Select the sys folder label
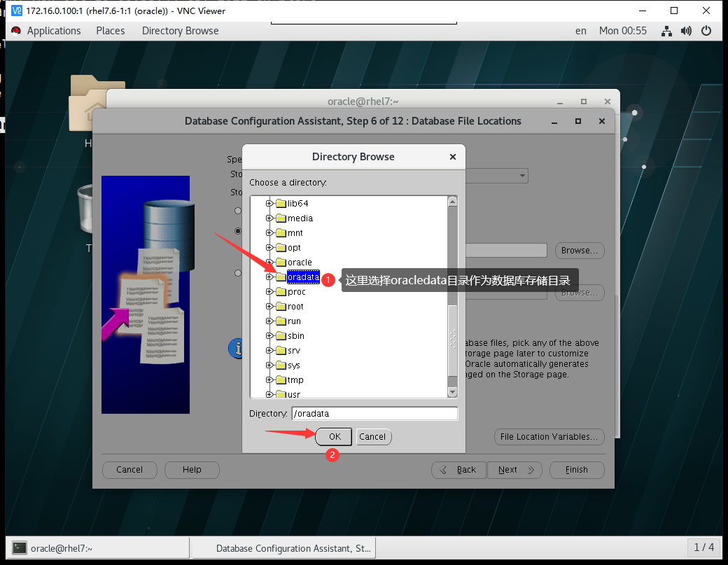728x565 pixels. click(x=294, y=365)
